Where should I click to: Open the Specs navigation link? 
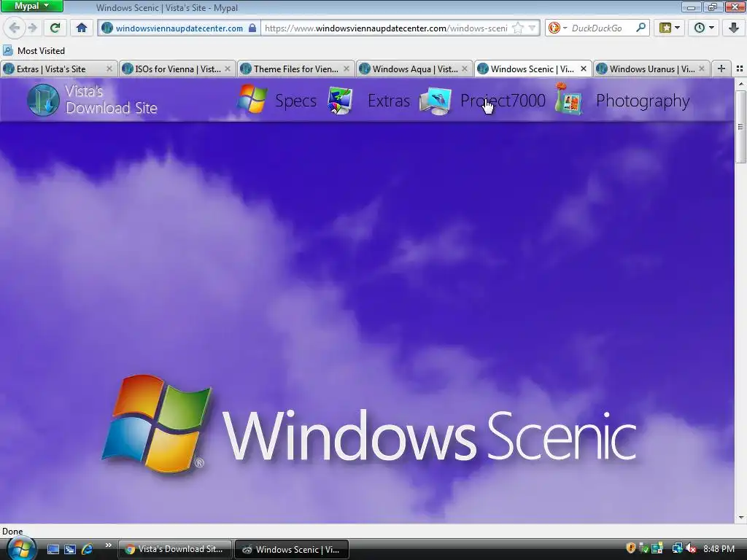(x=296, y=101)
